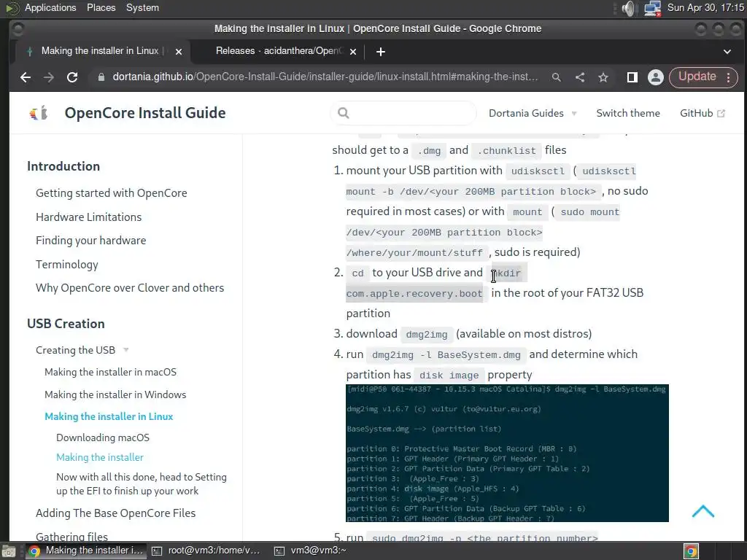Open Chrome side panel icon

pyautogui.click(x=632, y=77)
